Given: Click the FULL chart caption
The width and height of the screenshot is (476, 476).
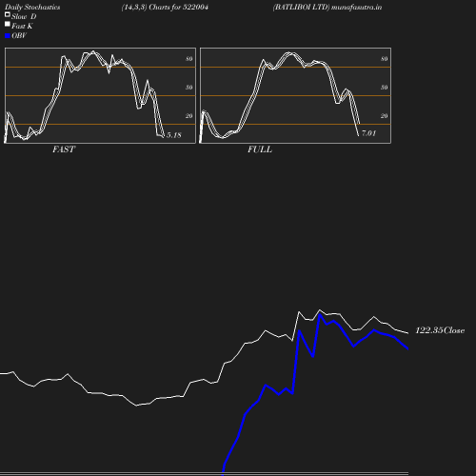Looking at the screenshot, I should 260,149.
